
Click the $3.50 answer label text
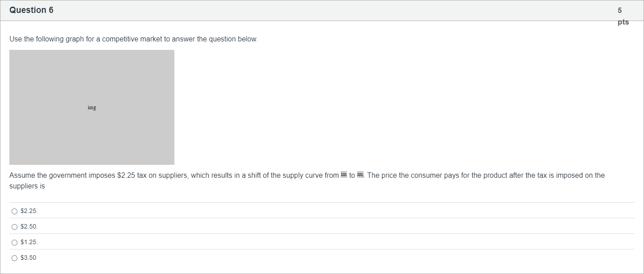tap(29, 258)
